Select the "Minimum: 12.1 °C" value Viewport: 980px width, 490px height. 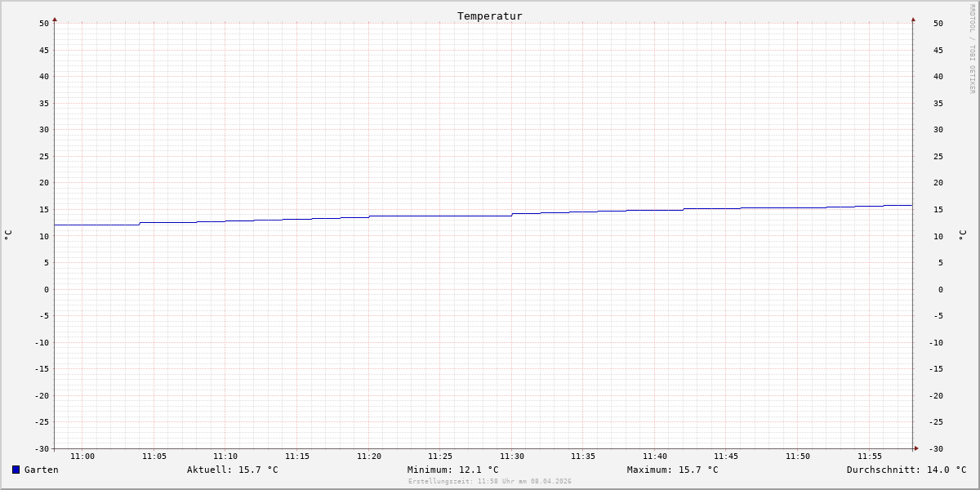click(453, 470)
